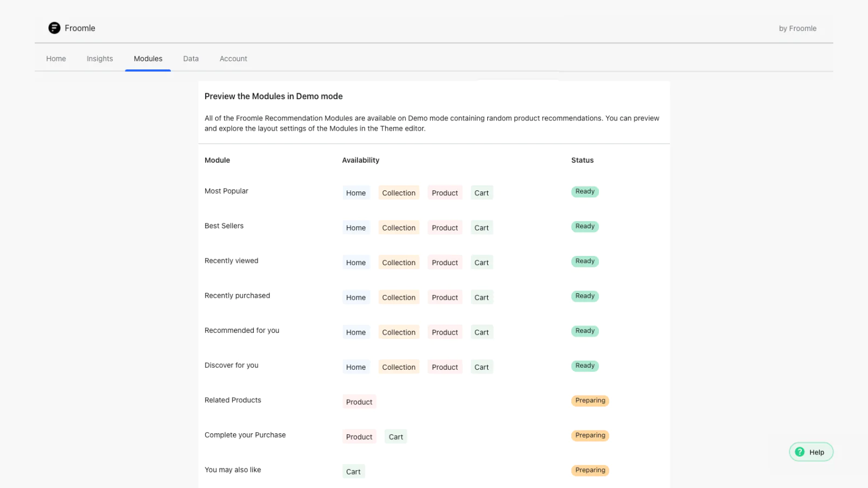Click the Status column header

582,160
